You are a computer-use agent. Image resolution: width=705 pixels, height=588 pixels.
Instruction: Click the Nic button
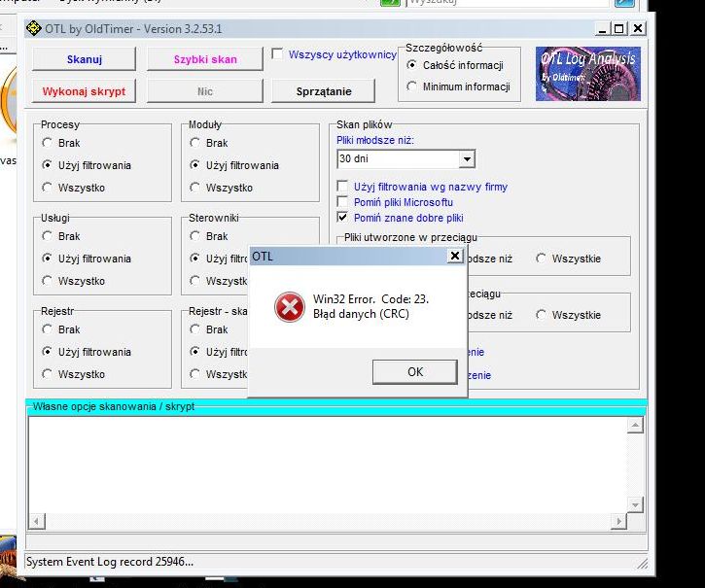coord(205,91)
